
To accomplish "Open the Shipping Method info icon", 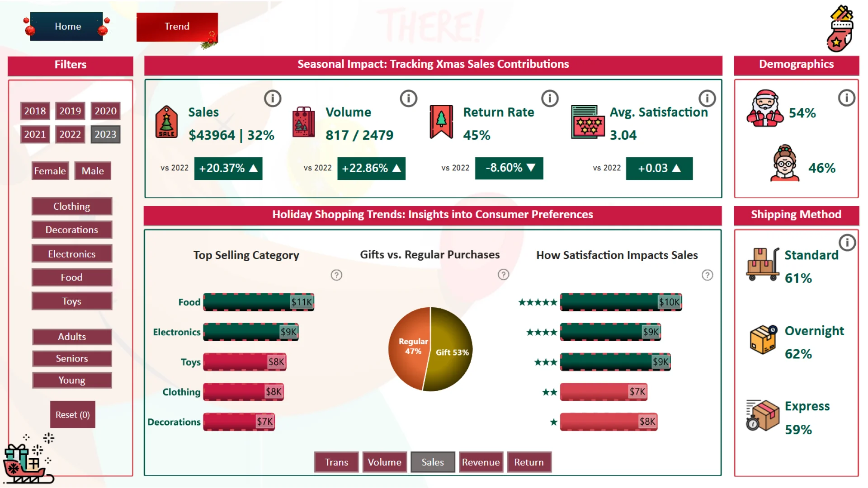I will (848, 243).
